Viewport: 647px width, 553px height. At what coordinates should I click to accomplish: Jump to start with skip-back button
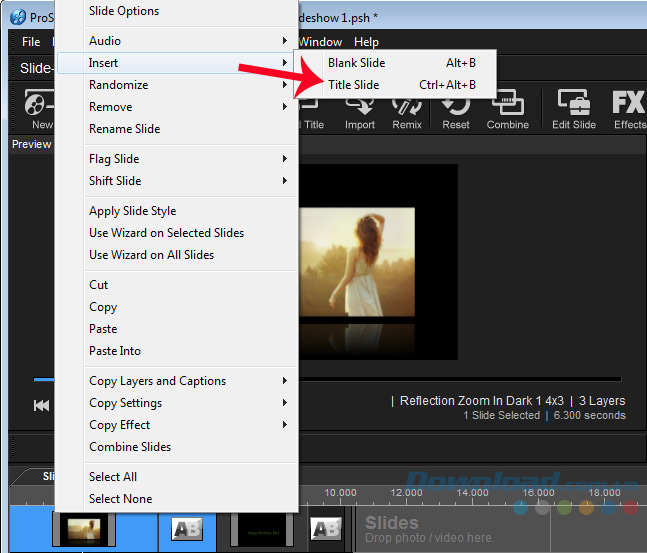[41, 406]
